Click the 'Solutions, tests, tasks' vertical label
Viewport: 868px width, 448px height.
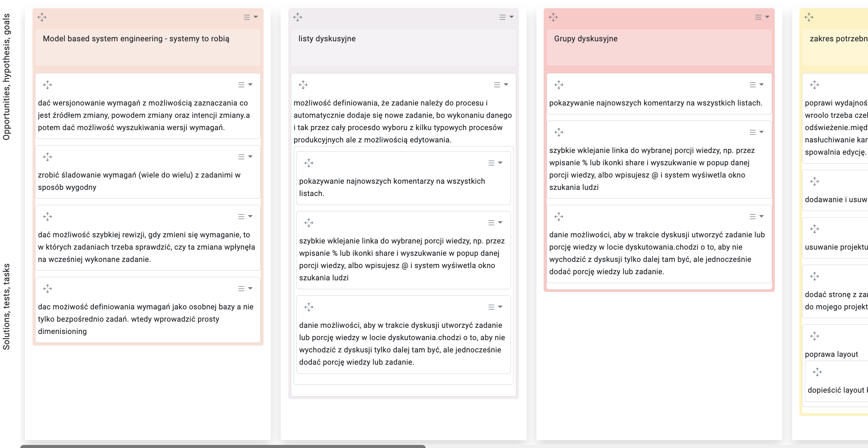coord(6,306)
